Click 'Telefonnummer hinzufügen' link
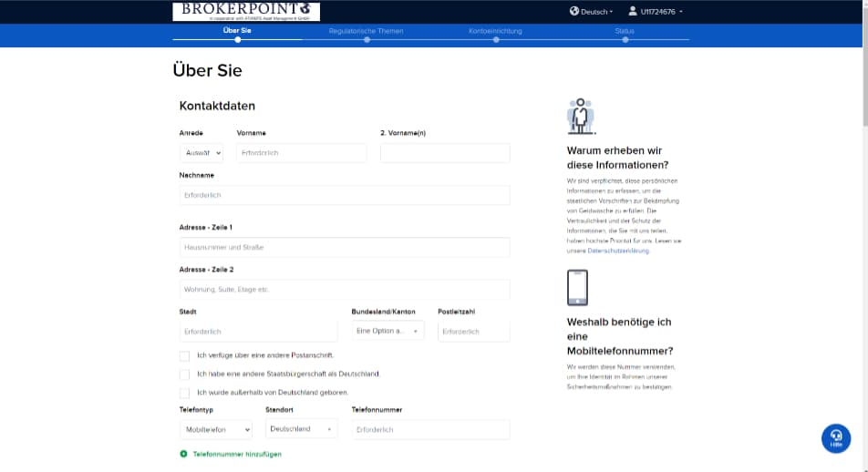This screenshot has height=472, width=868. [237, 455]
